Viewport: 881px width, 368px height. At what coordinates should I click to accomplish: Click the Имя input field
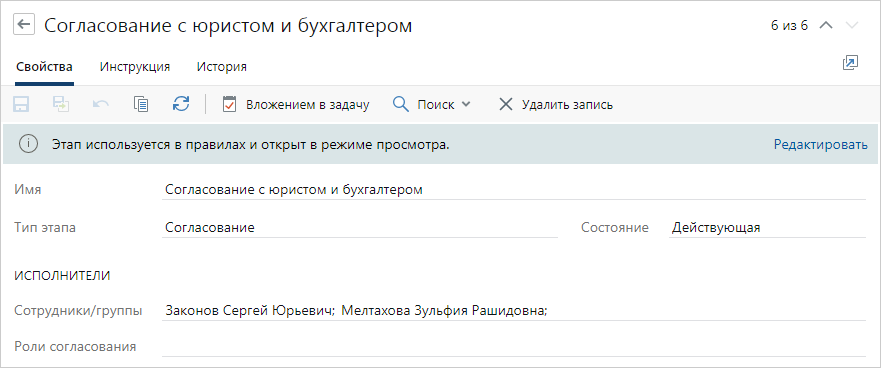[514, 190]
